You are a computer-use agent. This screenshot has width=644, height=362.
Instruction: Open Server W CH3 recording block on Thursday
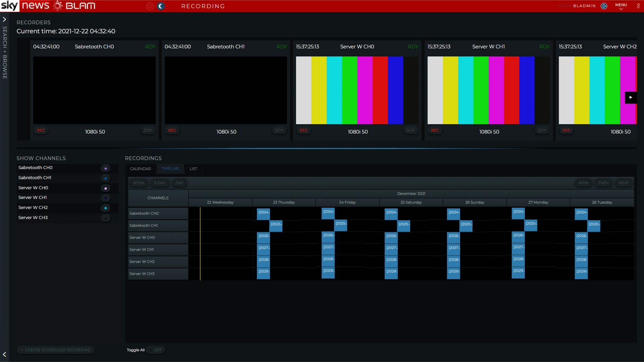click(263, 273)
